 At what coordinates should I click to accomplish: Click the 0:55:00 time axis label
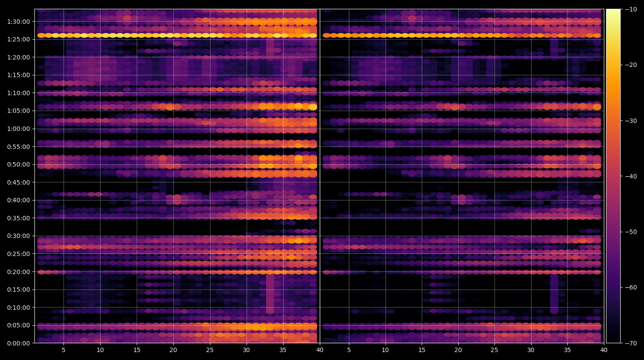(x=19, y=147)
